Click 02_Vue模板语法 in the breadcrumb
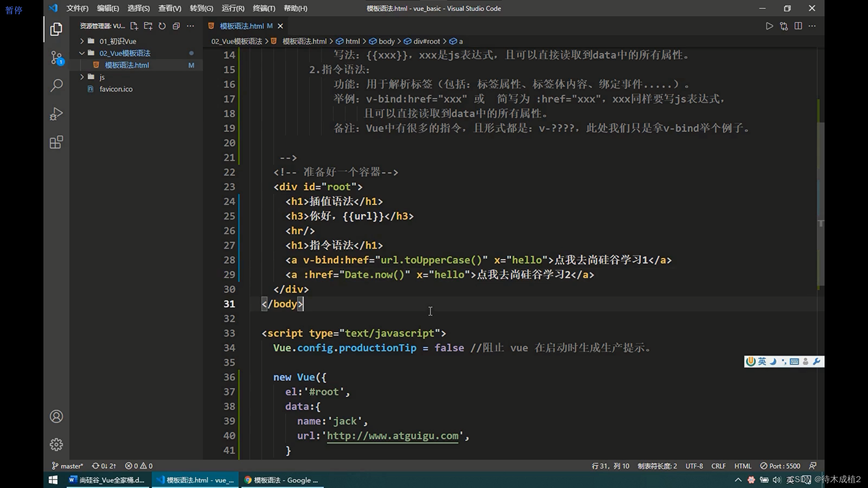Viewport: 868px width, 488px height. 236,41
